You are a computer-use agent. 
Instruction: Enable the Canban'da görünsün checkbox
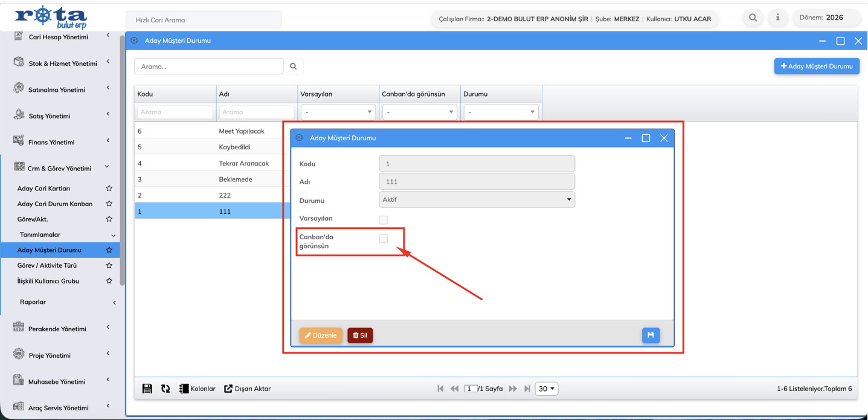(x=384, y=239)
